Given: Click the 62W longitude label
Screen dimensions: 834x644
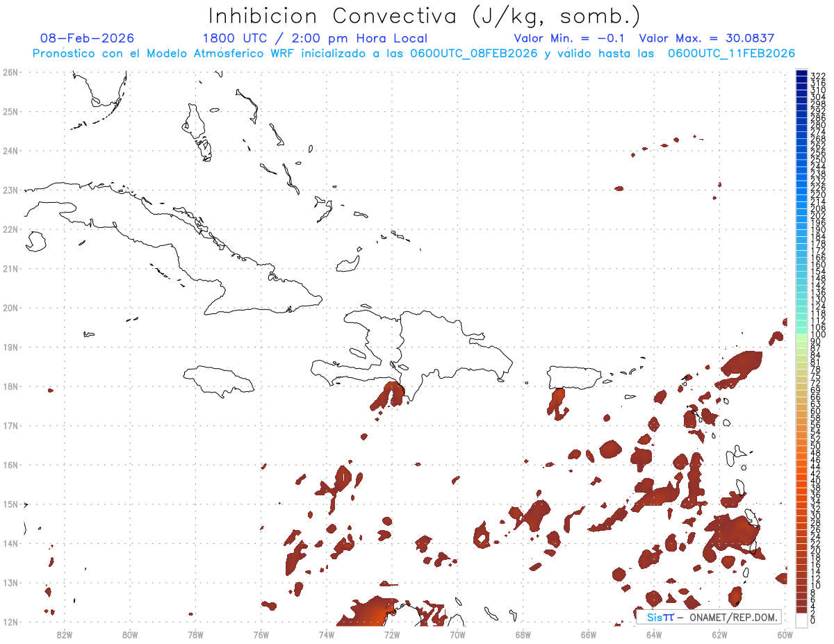Looking at the screenshot, I should [x=719, y=634].
